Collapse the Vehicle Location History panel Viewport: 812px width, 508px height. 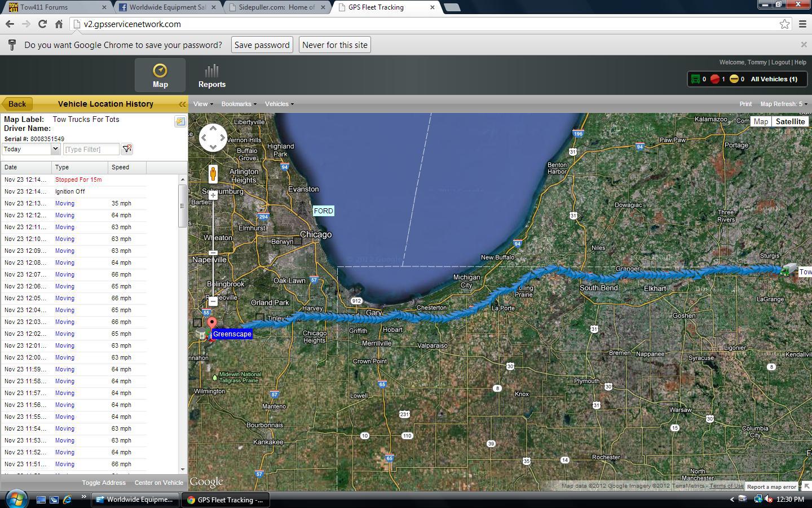[182, 104]
